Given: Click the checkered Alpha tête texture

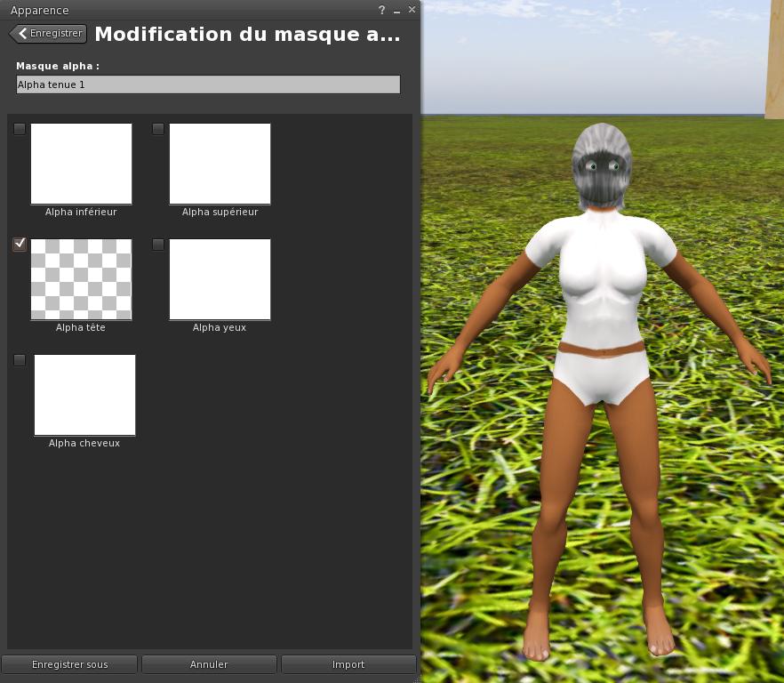Looking at the screenshot, I should (x=81, y=279).
